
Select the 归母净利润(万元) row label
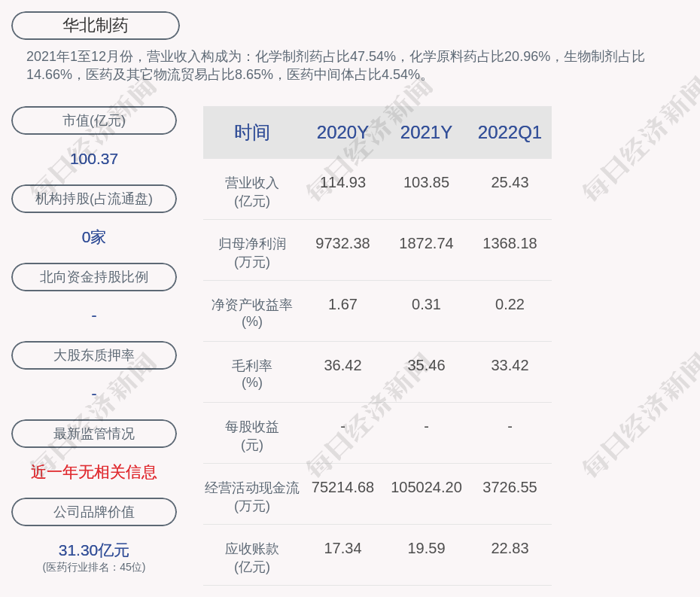pos(252,253)
